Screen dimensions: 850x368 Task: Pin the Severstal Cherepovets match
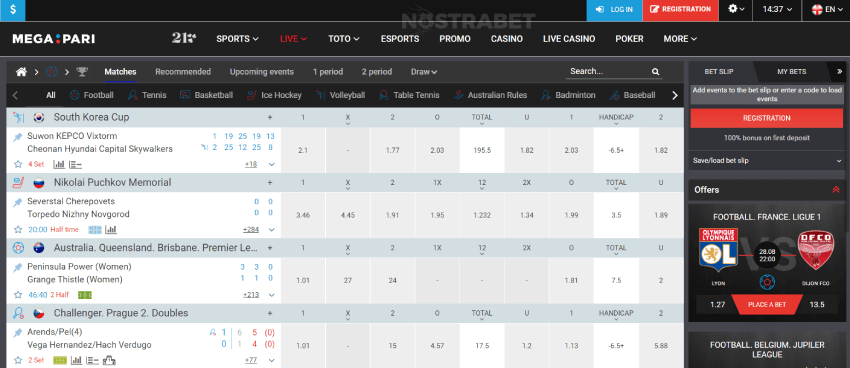pyautogui.click(x=18, y=202)
